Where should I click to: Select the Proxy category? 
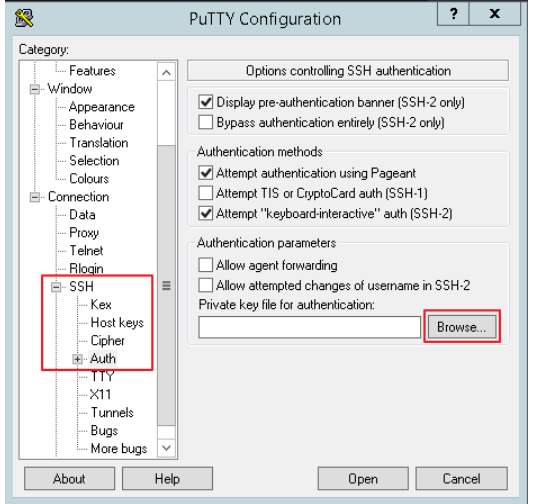pyautogui.click(x=84, y=233)
